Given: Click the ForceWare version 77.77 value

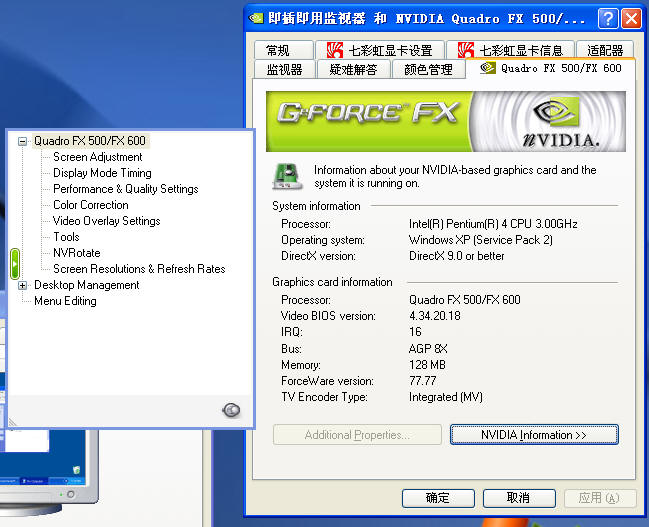Looking at the screenshot, I should click(x=423, y=381).
